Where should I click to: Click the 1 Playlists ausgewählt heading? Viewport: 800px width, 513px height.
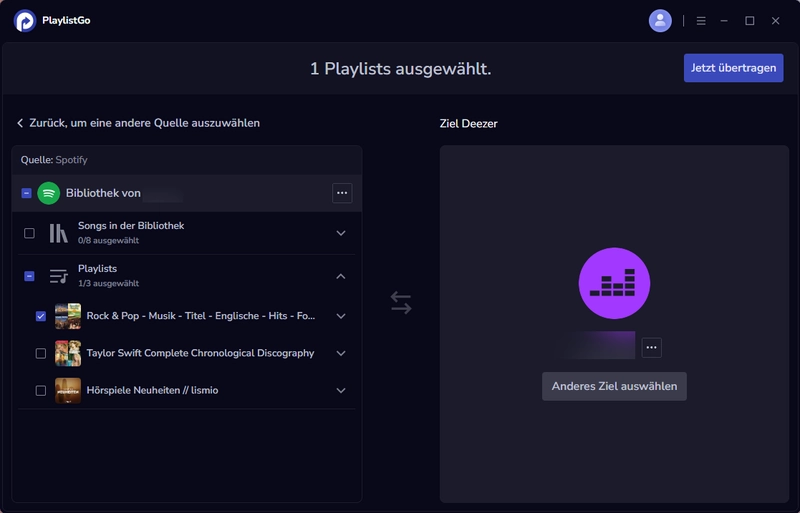pos(401,68)
